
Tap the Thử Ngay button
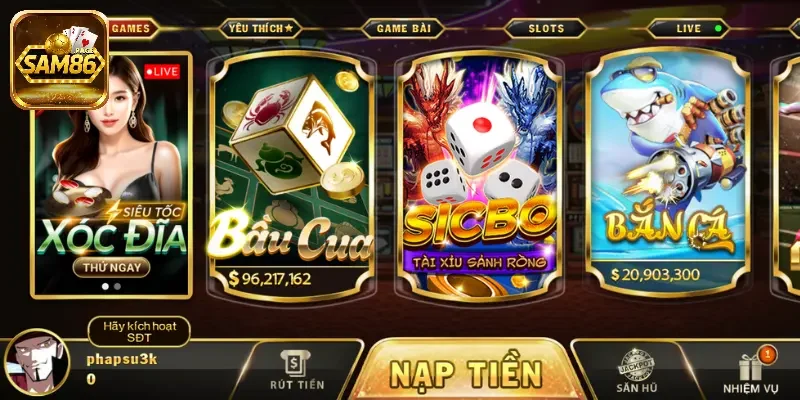point(111,267)
